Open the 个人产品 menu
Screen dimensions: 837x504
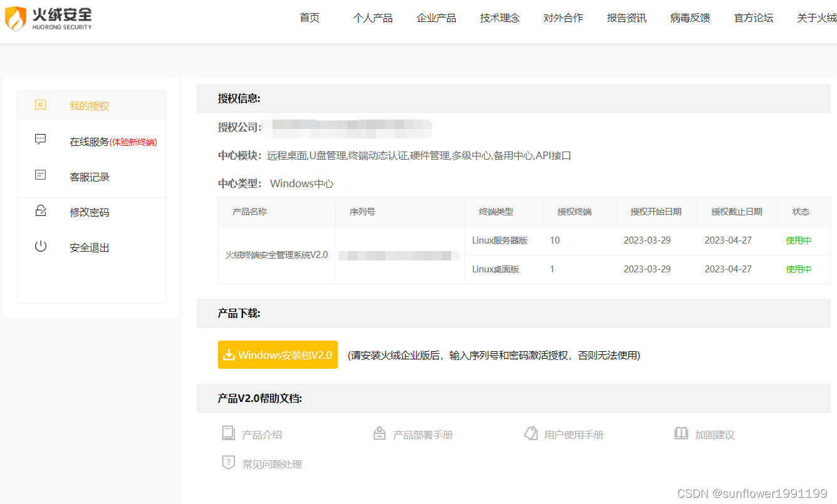click(373, 18)
